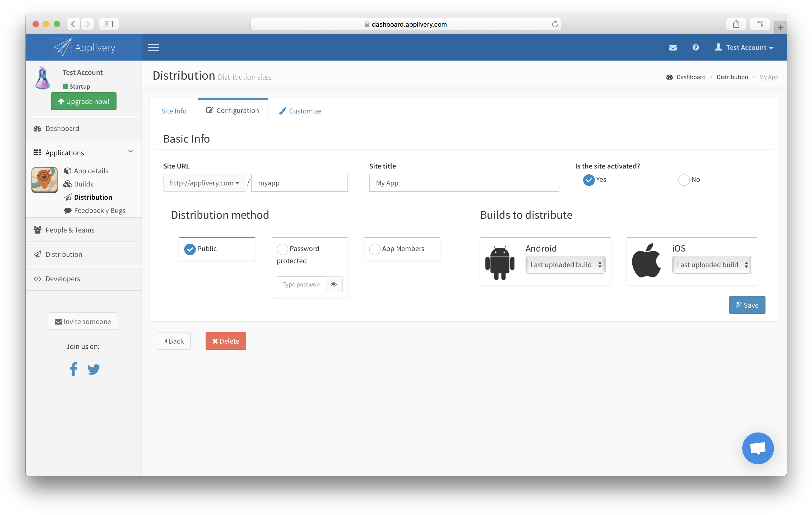Click the hamburger menu icon in header
The image size is (812, 515).
tap(154, 47)
